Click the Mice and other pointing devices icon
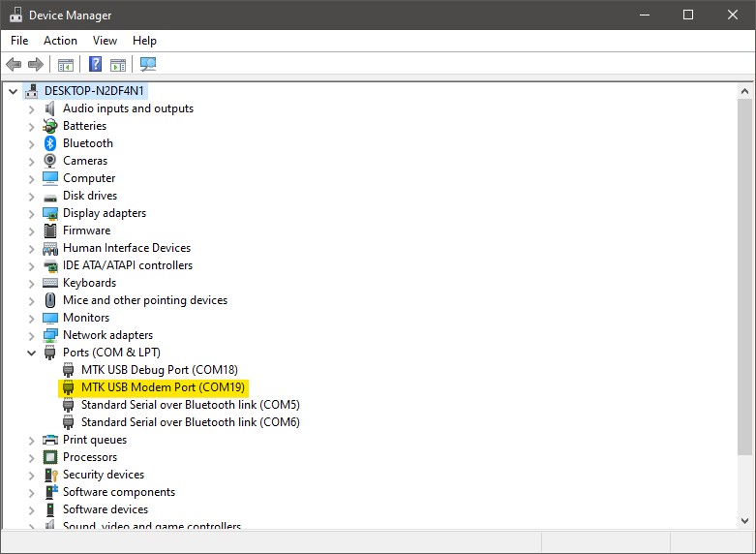Screen dimensions: 756x554 point(50,300)
